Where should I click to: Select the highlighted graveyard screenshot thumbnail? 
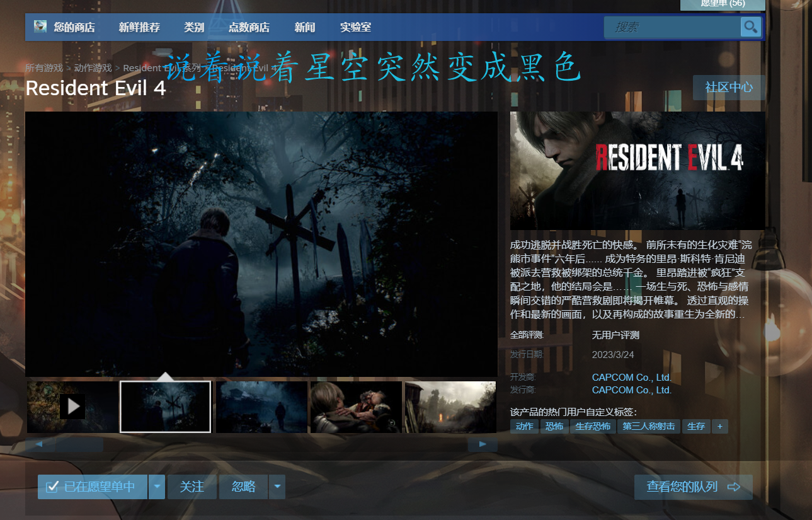coord(165,407)
